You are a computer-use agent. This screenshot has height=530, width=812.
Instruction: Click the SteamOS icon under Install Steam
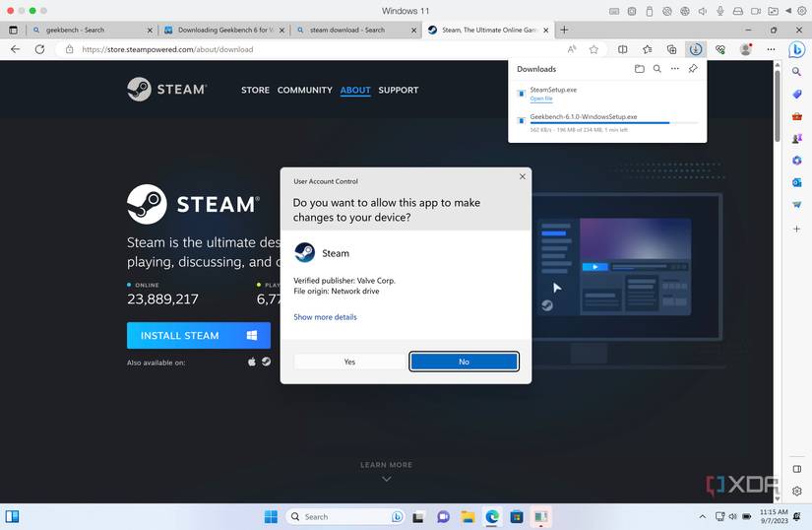[x=266, y=362]
